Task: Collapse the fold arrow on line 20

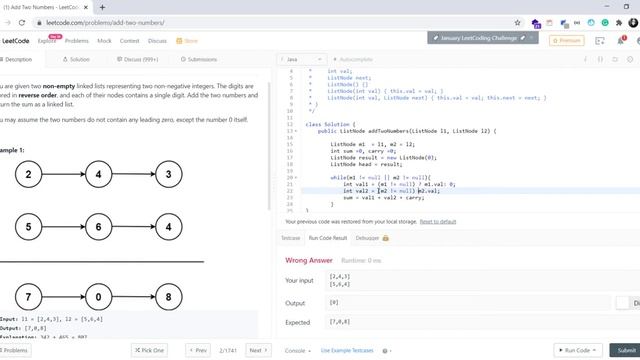Action: click(296, 178)
